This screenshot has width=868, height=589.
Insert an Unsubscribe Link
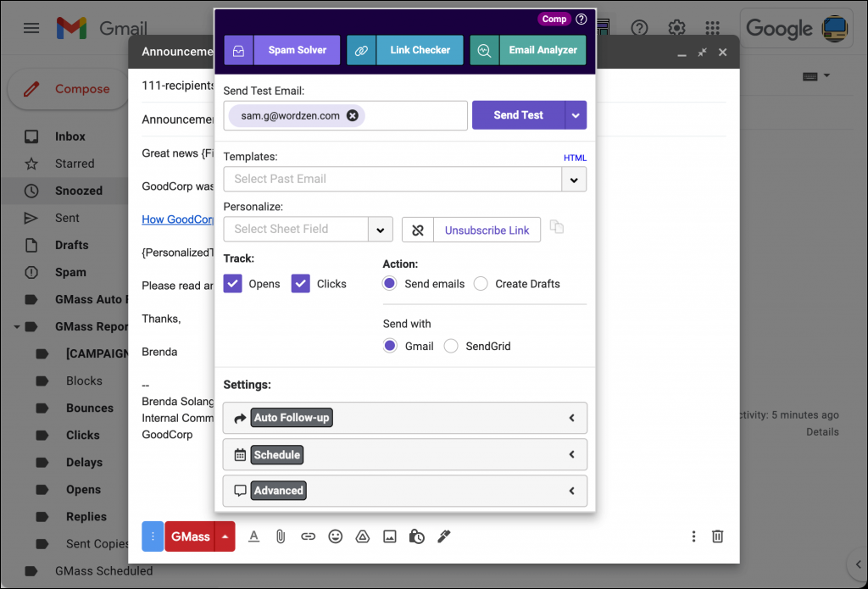[x=487, y=230]
